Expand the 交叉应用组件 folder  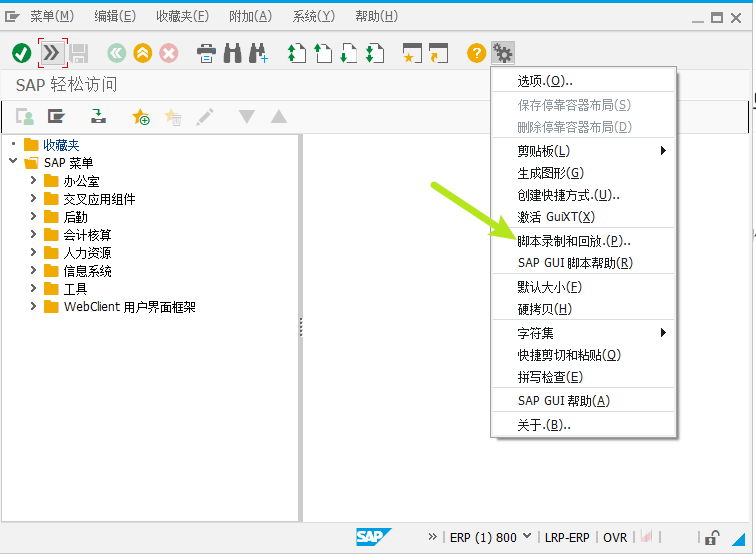33,198
